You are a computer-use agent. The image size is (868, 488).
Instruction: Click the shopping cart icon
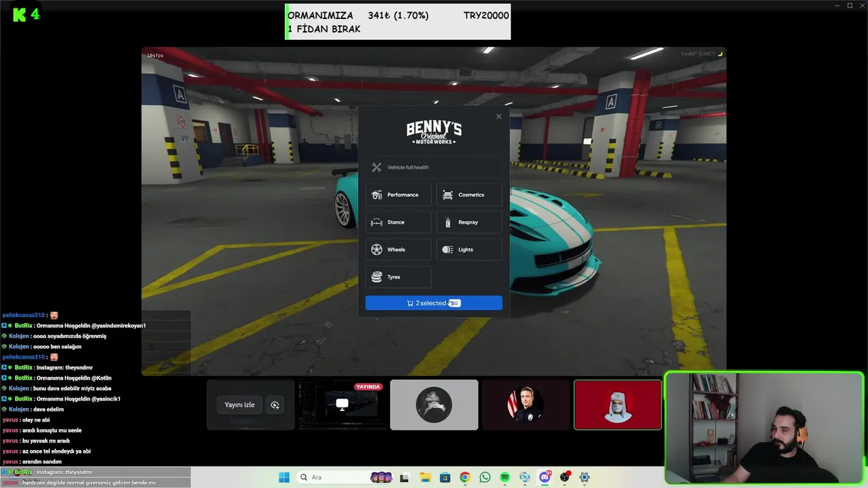[410, 303]
